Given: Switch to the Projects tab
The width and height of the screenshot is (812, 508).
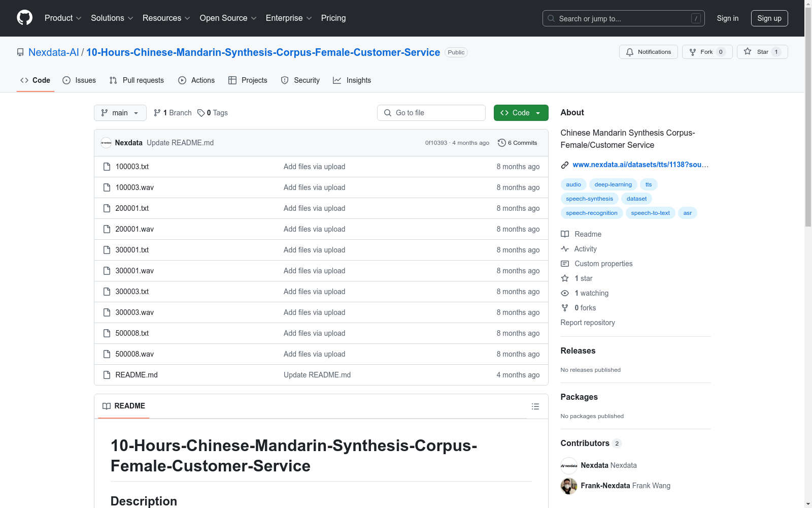Looking at the screenshot, I should pos(248,80).
